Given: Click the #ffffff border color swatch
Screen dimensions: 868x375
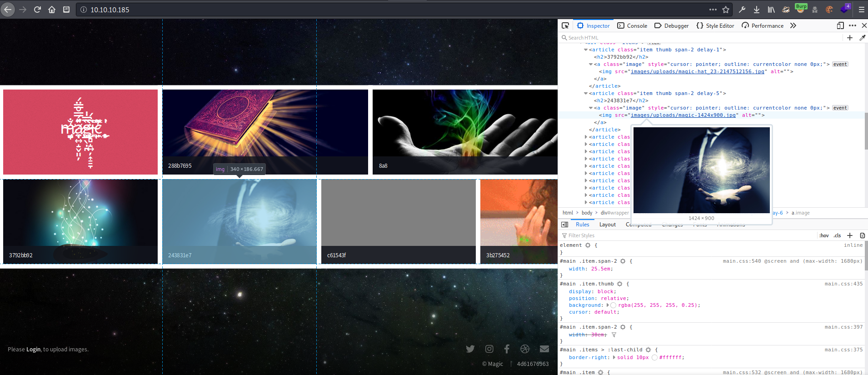Looking at the screenshot, I should pyautogui.click(x=654, y=357).
